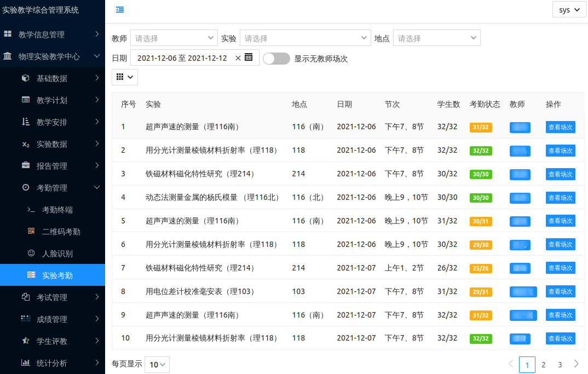Clear the date range with X icon

[x=238, y=58]
